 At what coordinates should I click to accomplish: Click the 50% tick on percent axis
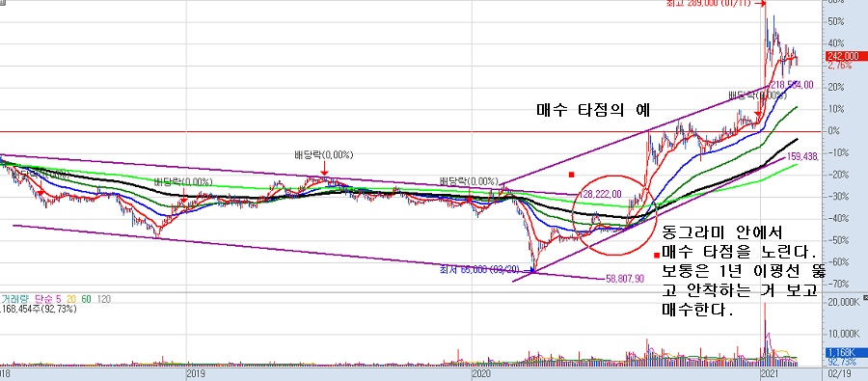click(836, 21)
